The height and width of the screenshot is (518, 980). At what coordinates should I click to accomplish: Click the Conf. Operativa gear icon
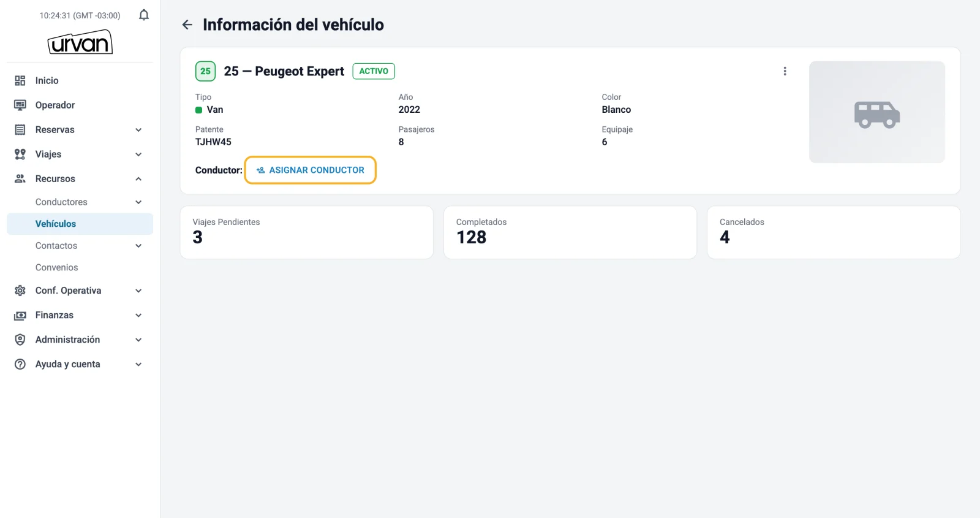[x=20, y=291]
